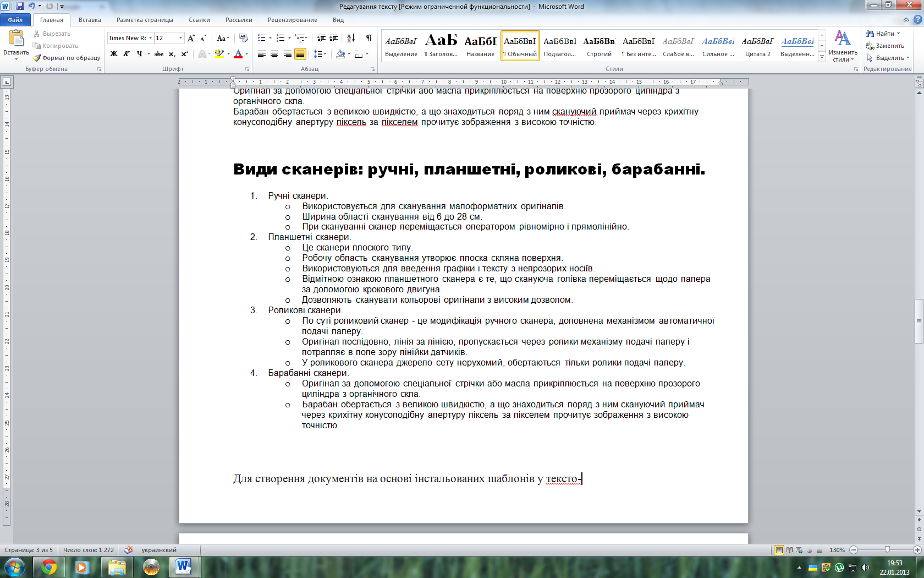This screenshot has height=578, width=924.
Task: Align text right
Action: click(x=288, y=54)
